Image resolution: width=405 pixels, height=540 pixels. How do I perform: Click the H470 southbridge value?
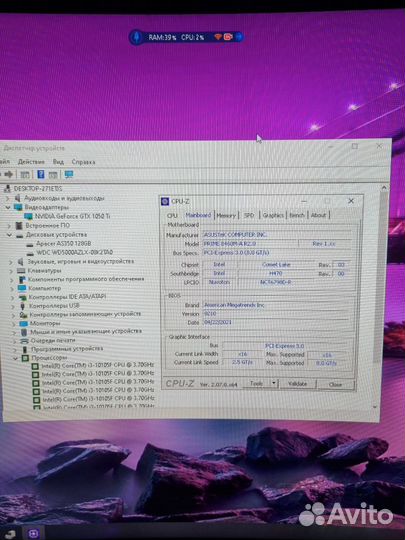pos(276,273)
